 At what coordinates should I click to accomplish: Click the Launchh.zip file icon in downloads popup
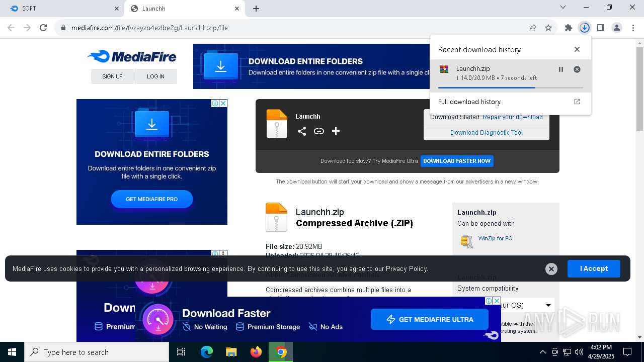coord(444,69)
